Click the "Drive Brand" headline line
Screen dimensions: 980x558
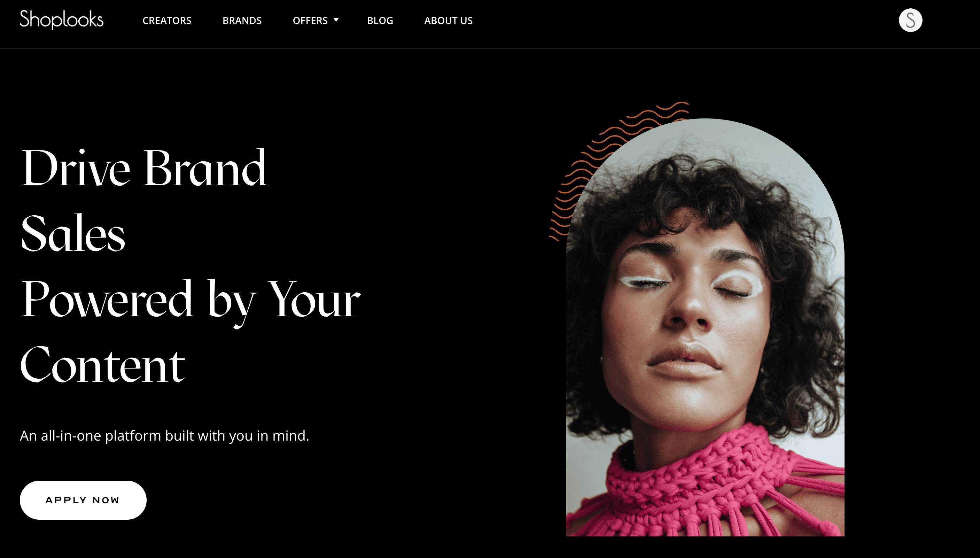[x=144, y=168]
